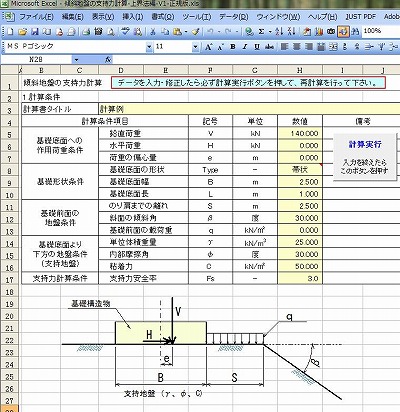Open the データ(D) menu
The image size is (400, 412).
coord(233,17)
